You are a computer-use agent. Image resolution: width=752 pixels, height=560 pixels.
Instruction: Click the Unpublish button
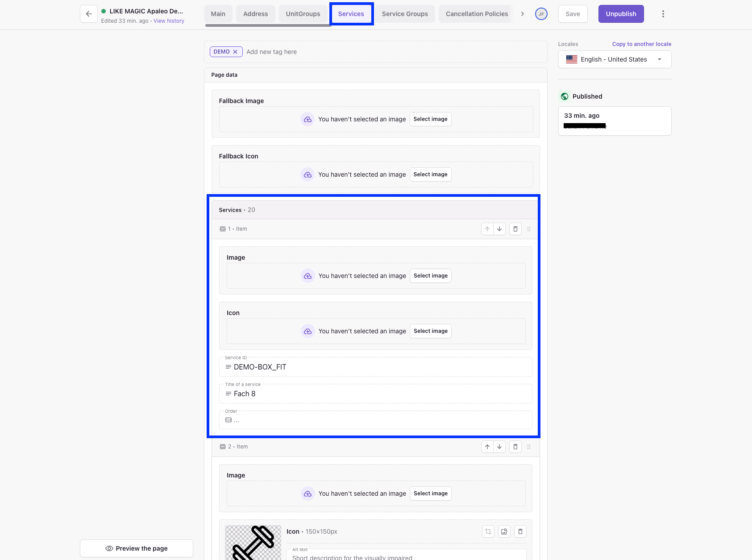[621, 14]
